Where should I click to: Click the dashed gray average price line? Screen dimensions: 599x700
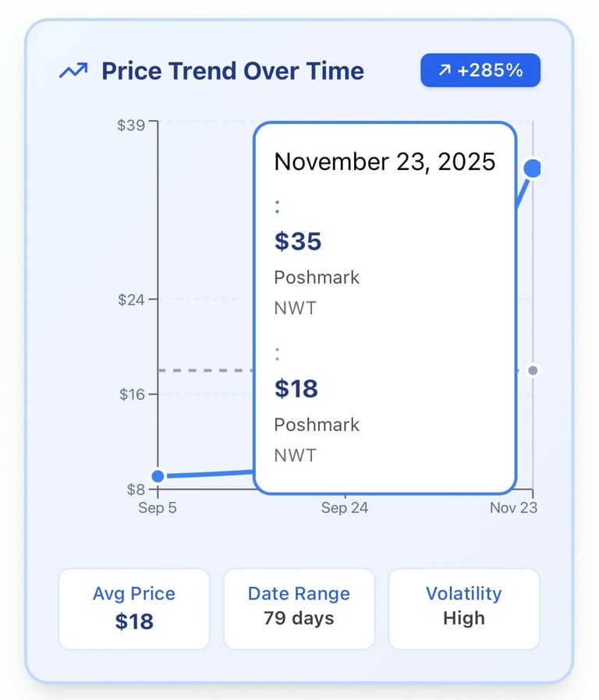206,370
